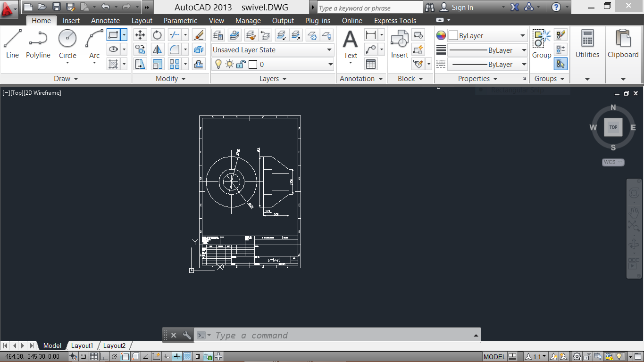Open the Utilities calculator panel
The height and width of the screenshot is (362, 644).
pos(587,44)
